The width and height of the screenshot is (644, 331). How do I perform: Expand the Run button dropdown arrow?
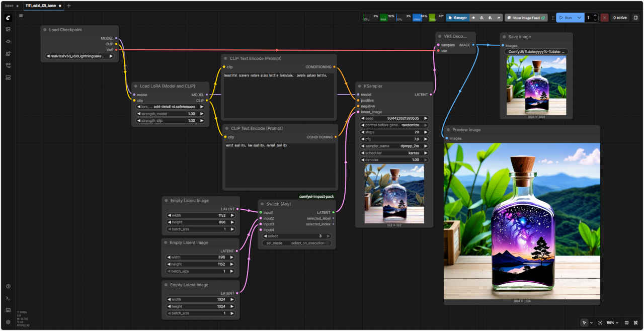click(x=580, y=18)
